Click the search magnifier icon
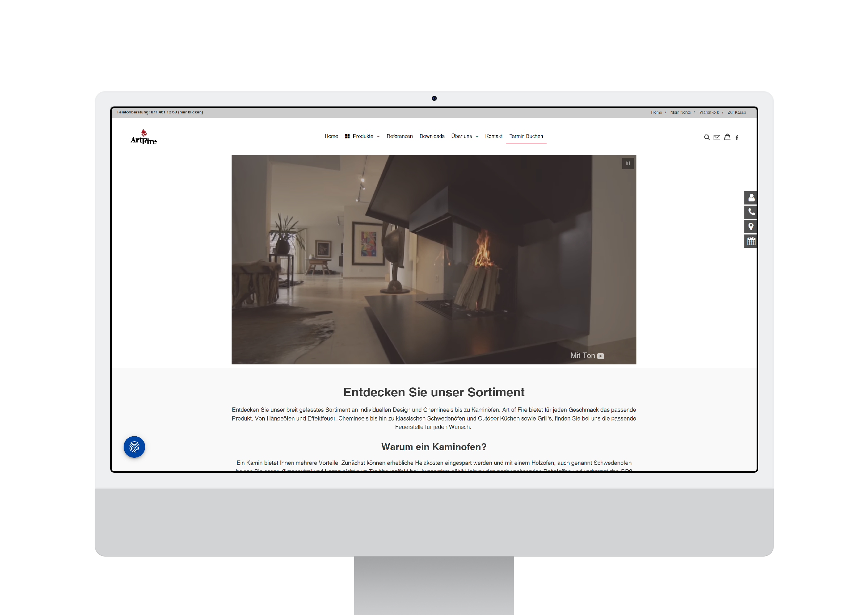Screen dimensions: 868x615 coord(707,137)
